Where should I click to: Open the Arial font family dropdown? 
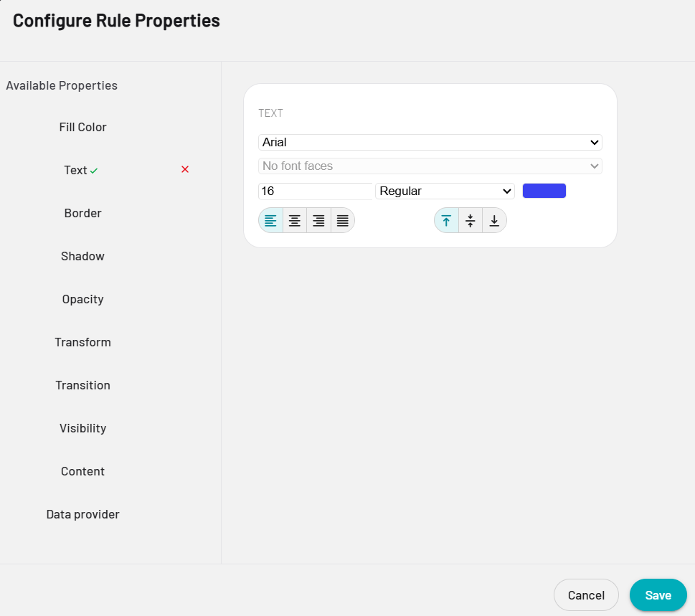[430, 142]
